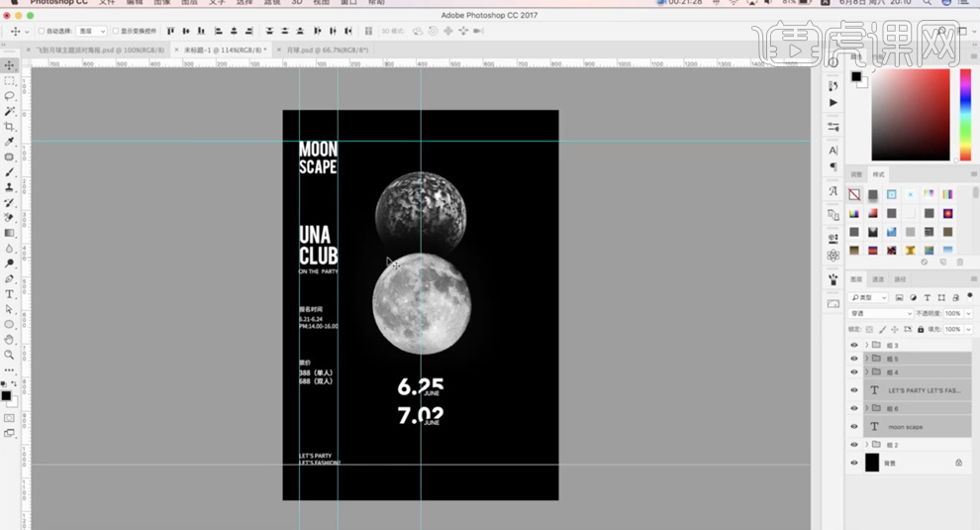Click the layer opacity 100% field
The width and height of the screenshot is (980, 530).
[953, 313]
